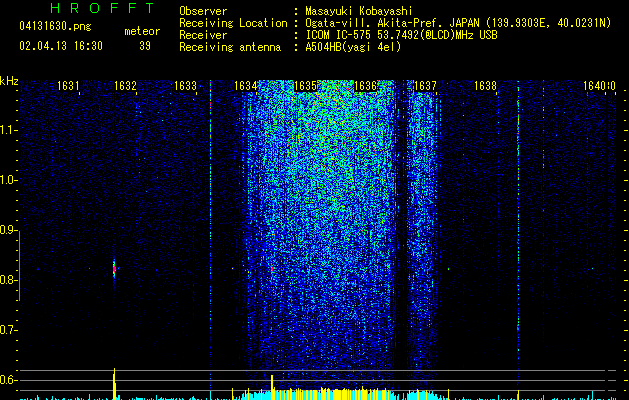This screenshot has width=629, height=400.
Task: Click the tall yellow intensity spike below 1632
Action: point(114,384)
